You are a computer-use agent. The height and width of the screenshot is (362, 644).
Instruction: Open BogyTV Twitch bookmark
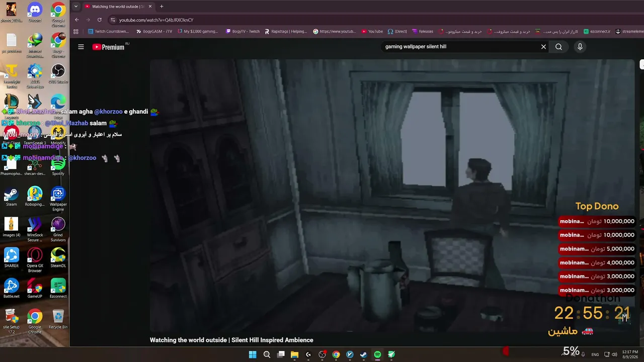pyautogui.click(x=243, y=31)
